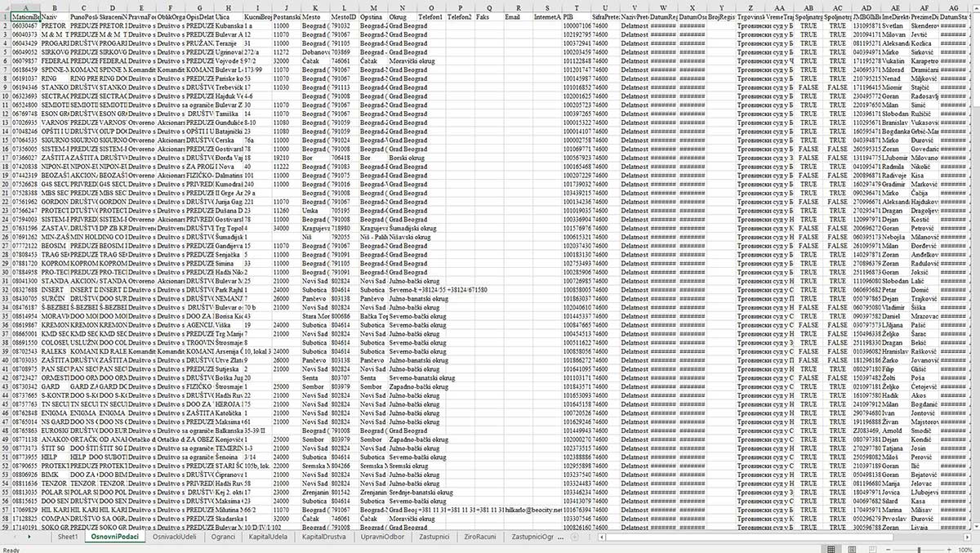980x553 pixels.
Task: Click the 32000 postal code in row 6
Action: click(286, 61)
